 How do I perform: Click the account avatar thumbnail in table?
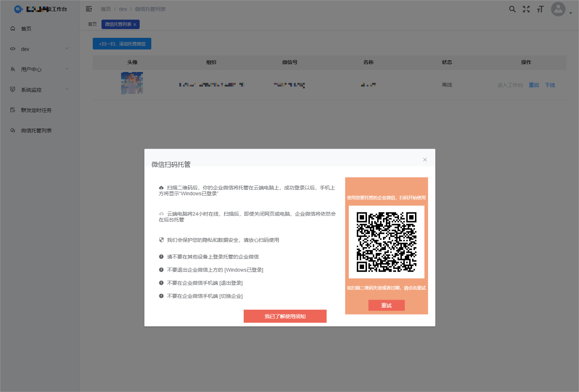pyautogui.click(x=132, y=83)
